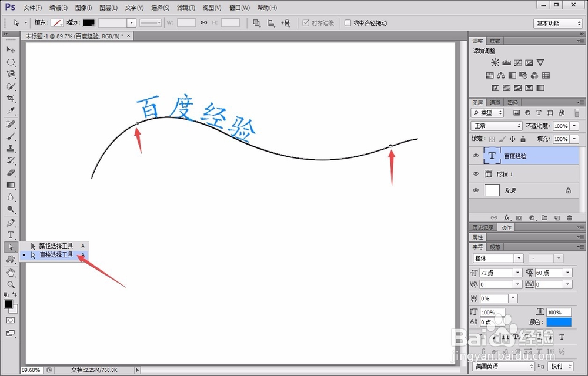The height and width of the screenshot is (376, 588).
Task: Click the add layer mask icon
Action: coord(519,217)
